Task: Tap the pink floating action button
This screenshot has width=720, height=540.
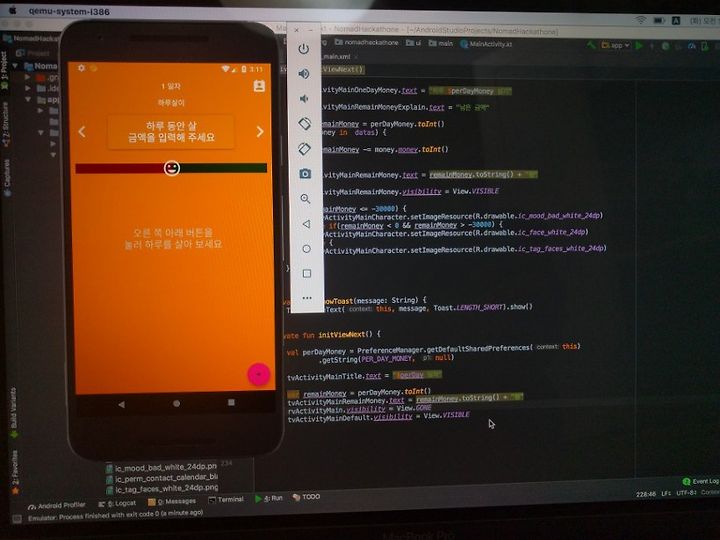Action: 259,374
